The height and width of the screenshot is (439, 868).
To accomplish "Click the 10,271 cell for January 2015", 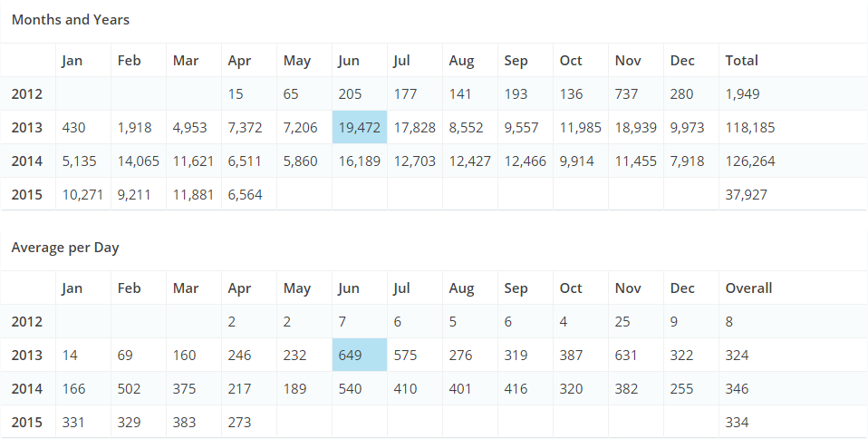I will pyautogui.click(x=83, y=195).
